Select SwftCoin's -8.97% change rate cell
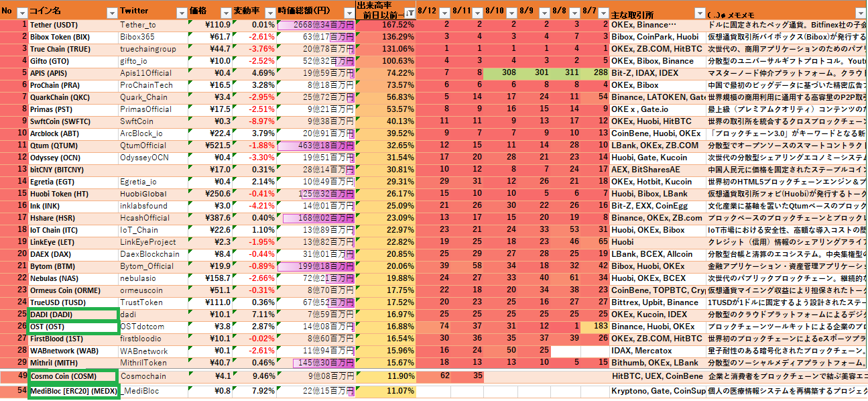 [x=255, y=121]
